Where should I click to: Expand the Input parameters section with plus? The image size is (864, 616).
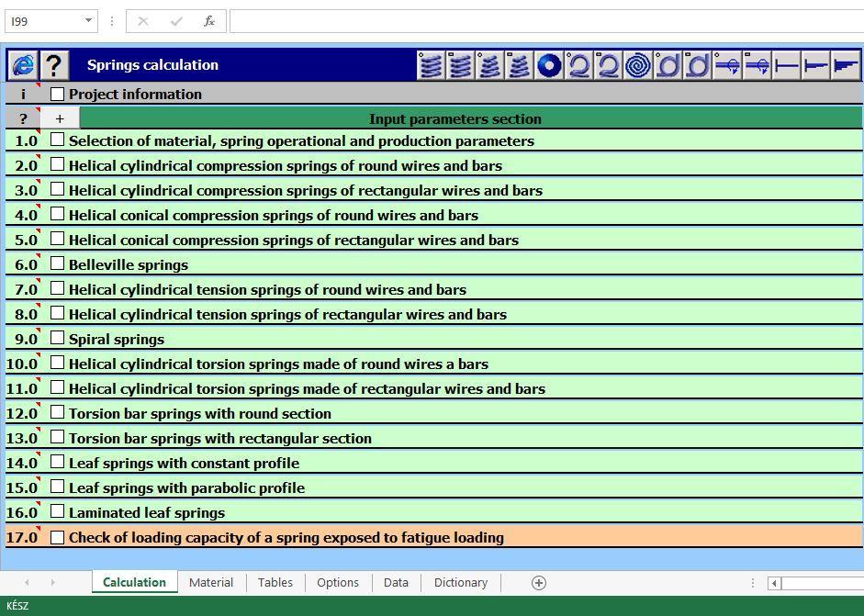coord(60,118)
